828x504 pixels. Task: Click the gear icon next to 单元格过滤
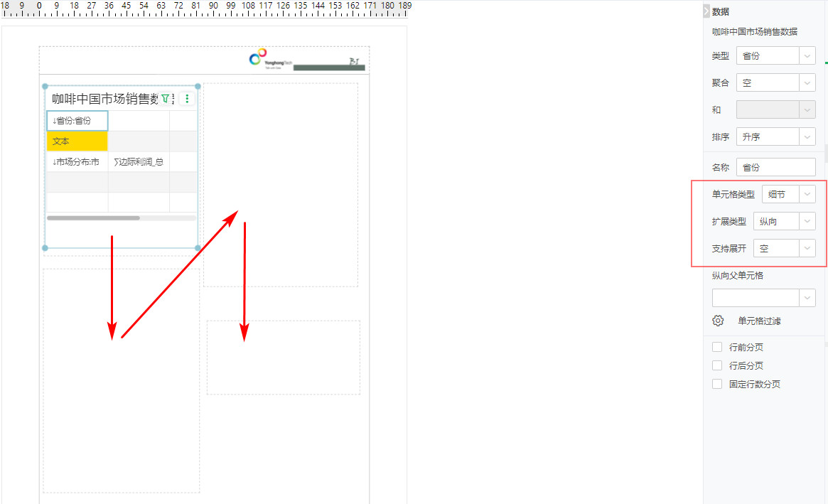718,321
